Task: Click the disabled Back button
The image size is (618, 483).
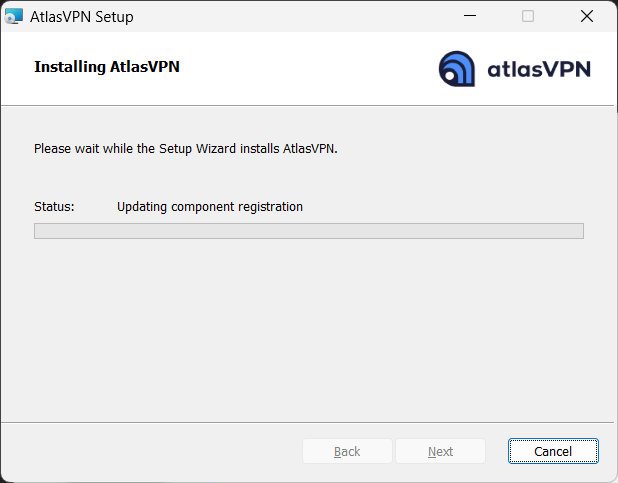Action: coord(347,451)
